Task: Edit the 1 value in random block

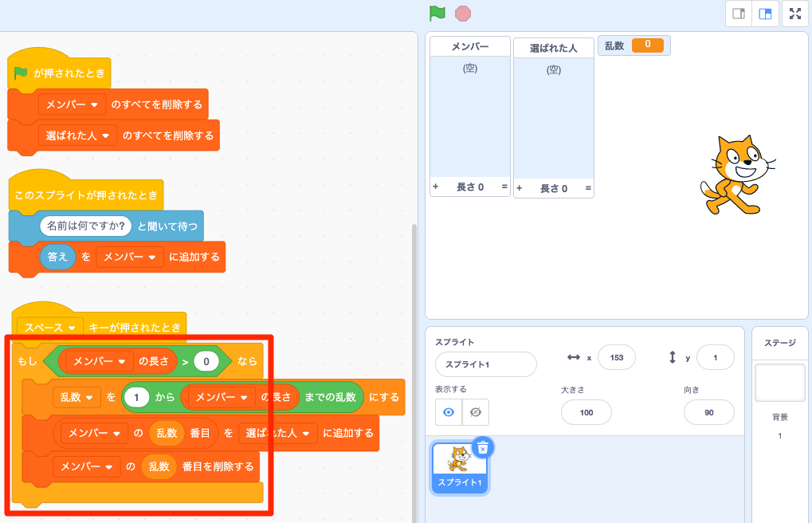Action: [x=137, y=397]
